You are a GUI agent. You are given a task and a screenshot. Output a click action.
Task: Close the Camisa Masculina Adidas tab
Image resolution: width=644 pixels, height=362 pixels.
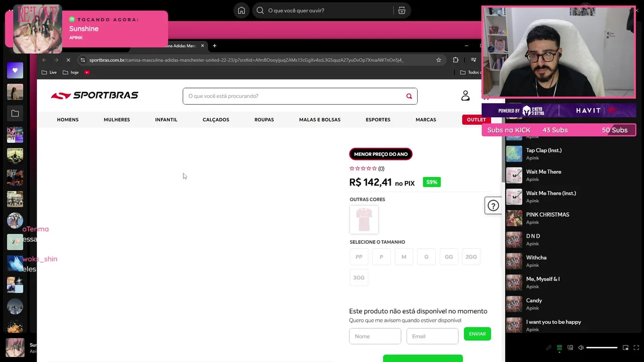[x=203, y=46]
